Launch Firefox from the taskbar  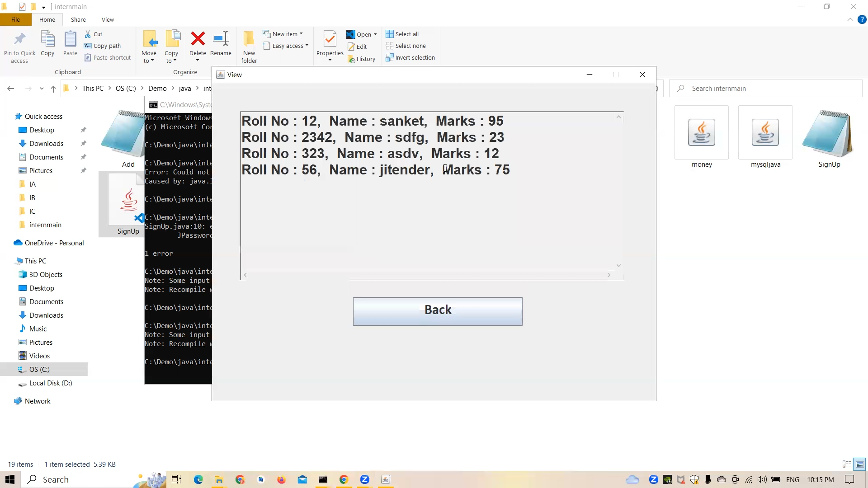point(282,480)
